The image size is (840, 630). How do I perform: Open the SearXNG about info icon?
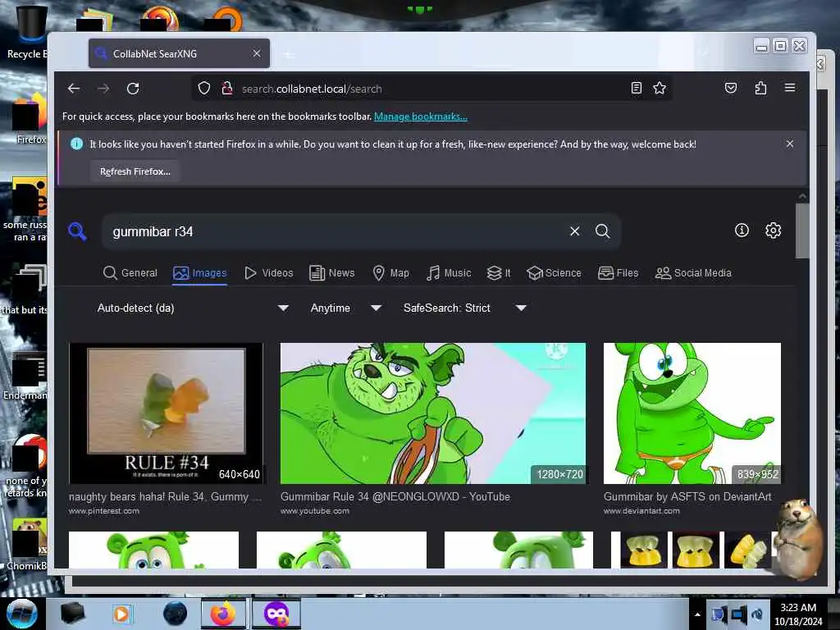[x=742, y=231]
